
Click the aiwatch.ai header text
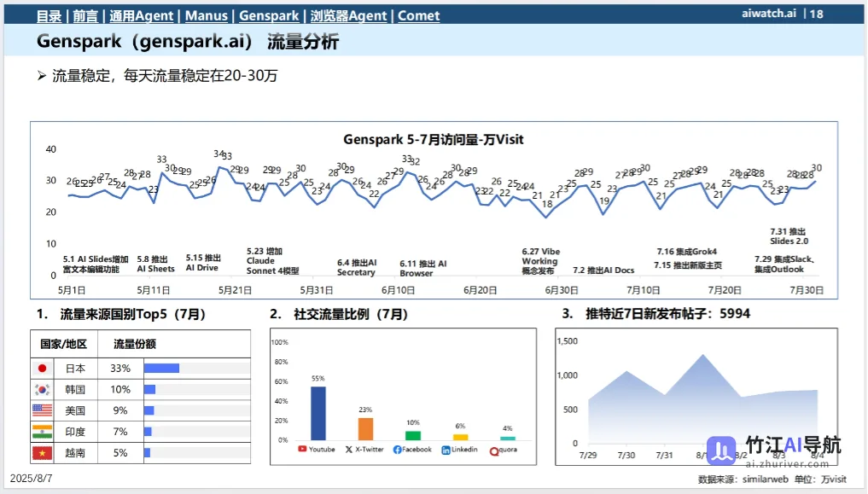click(x=769, y=14)
